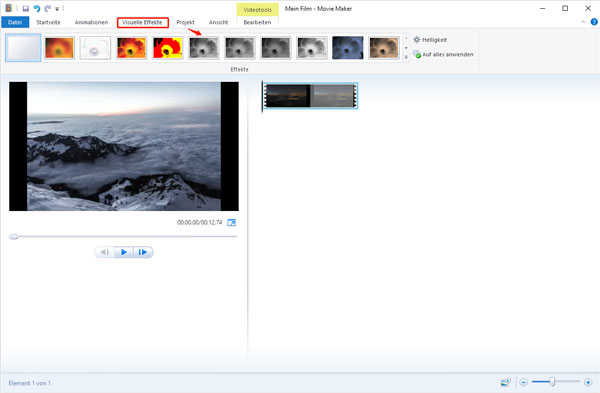Click the thumbnail size icon in status bar
This screenshot has height=393, width=600.
coord(505,382)
